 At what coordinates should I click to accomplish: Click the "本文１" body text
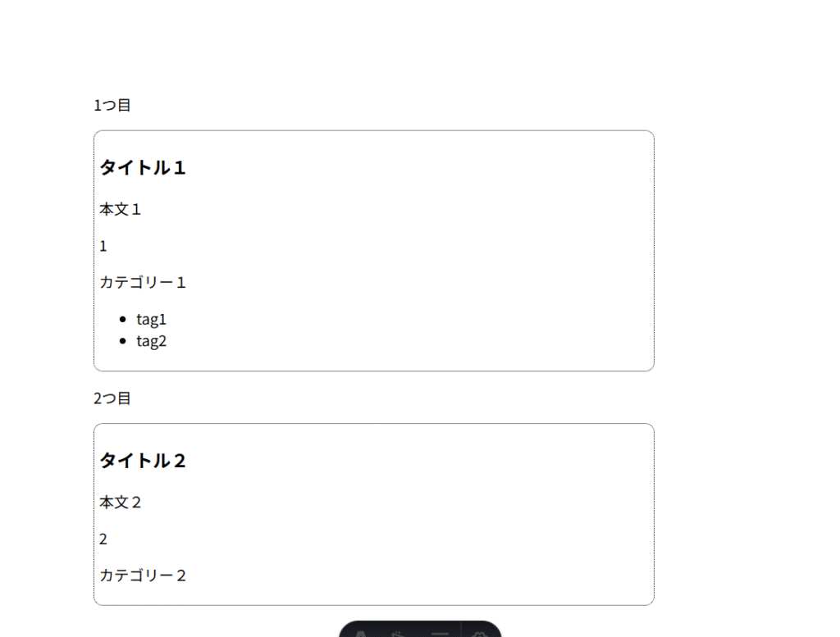121,209
